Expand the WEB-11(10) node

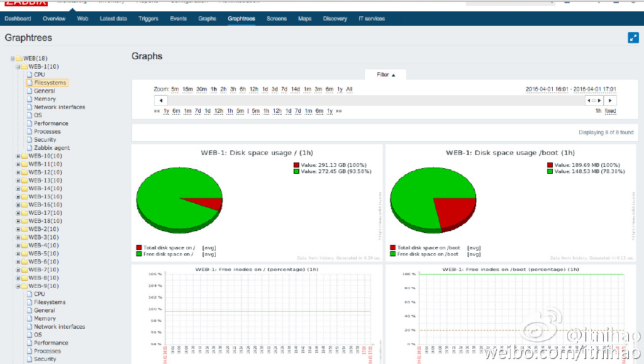pos(18,164)
